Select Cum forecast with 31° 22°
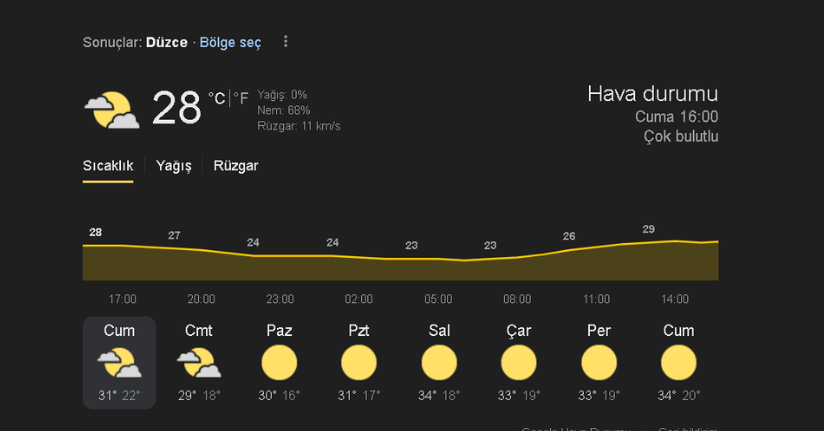Image resolution: width=824 pixels, height=431 pixels. click(119, 363)
